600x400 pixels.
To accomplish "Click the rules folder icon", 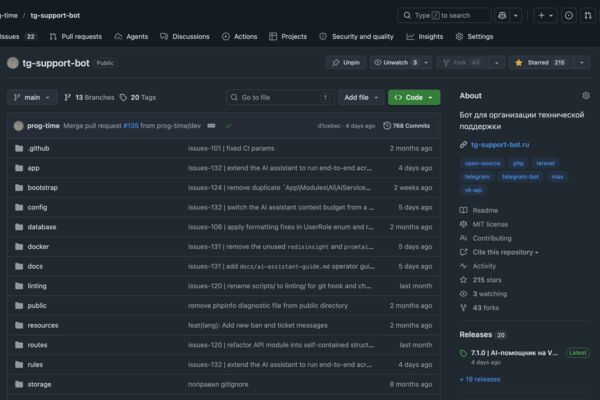I will [x=19, y=364].
